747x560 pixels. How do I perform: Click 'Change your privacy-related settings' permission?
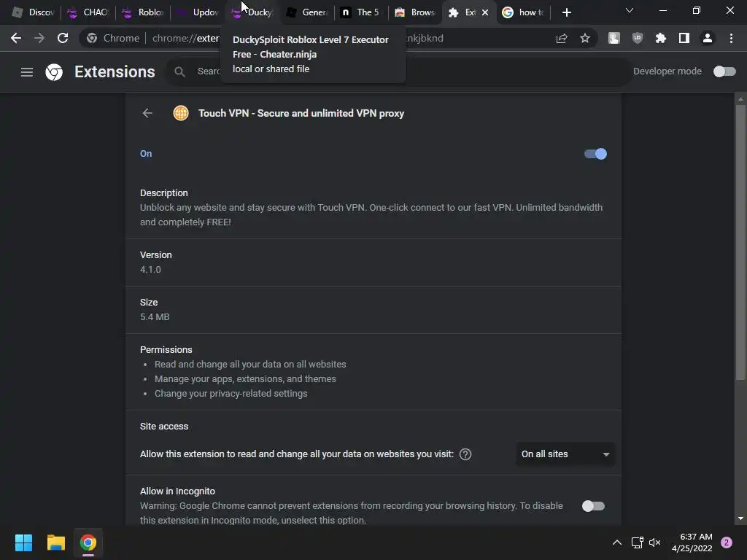231,394
